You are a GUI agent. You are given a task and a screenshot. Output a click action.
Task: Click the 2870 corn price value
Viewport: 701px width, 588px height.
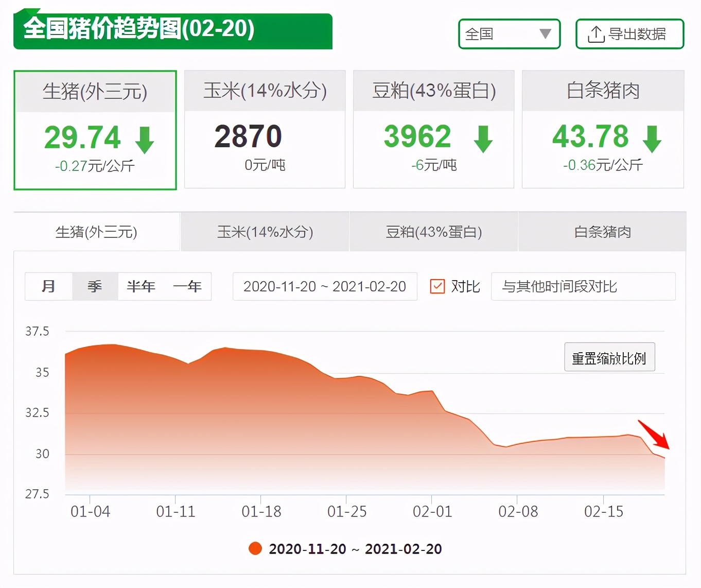click(x=248, y=136)
